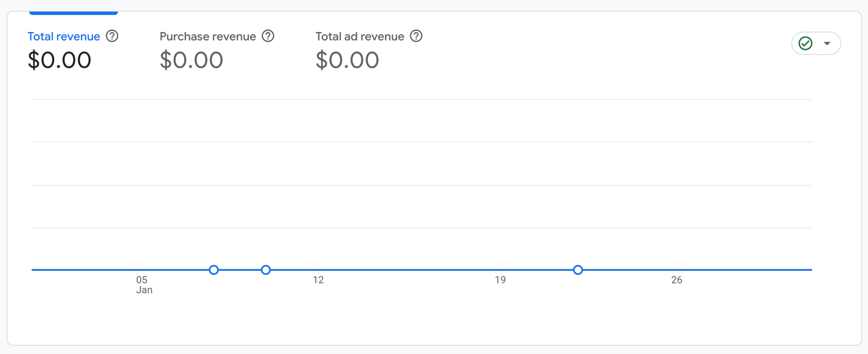The width and height of the screenshot is (868, 354).
Task: Click the $0.00 value under Total ad revenue
Action: point(347,60)
